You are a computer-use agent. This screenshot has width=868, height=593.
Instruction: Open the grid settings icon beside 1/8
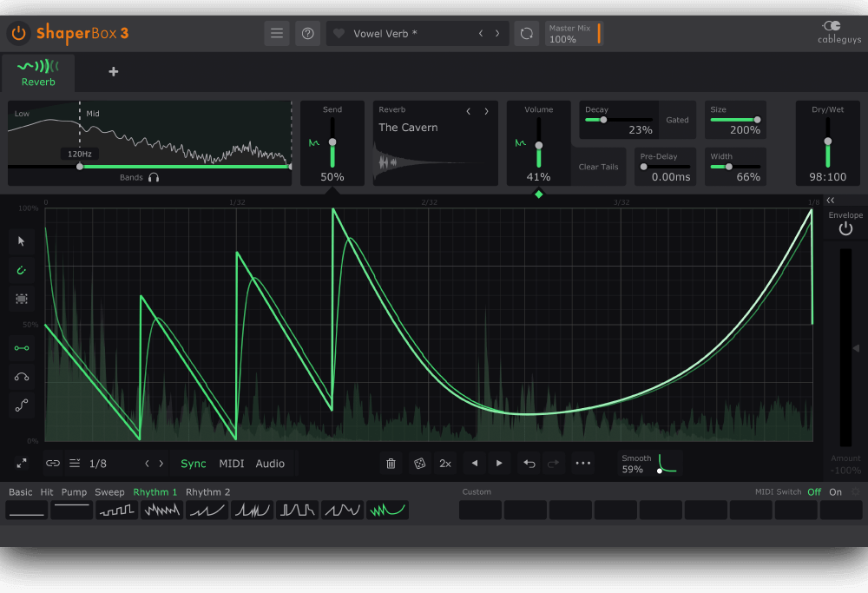pyautogui.click(x=74, y=463)
